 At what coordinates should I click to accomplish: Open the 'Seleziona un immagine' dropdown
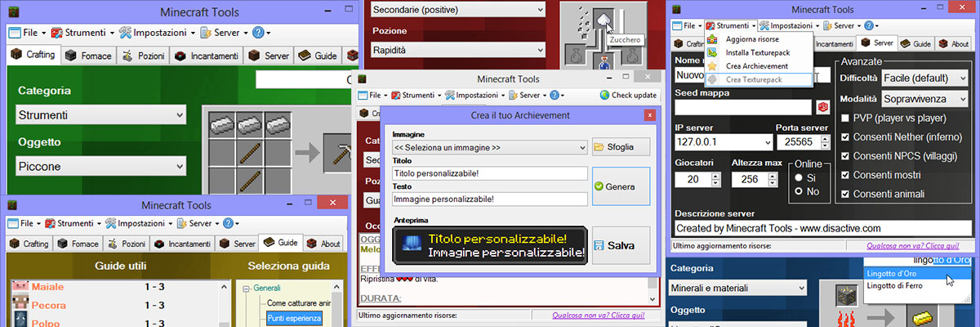click(x=490, y=147)
